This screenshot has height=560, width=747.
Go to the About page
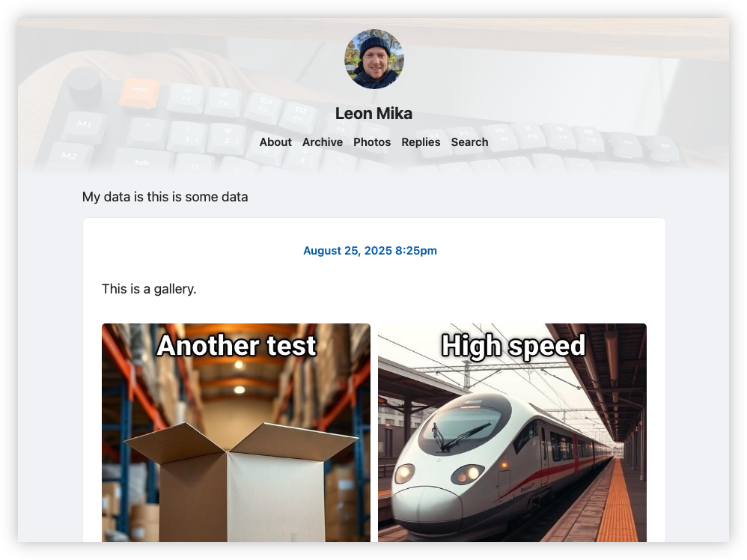pos(275,142)
